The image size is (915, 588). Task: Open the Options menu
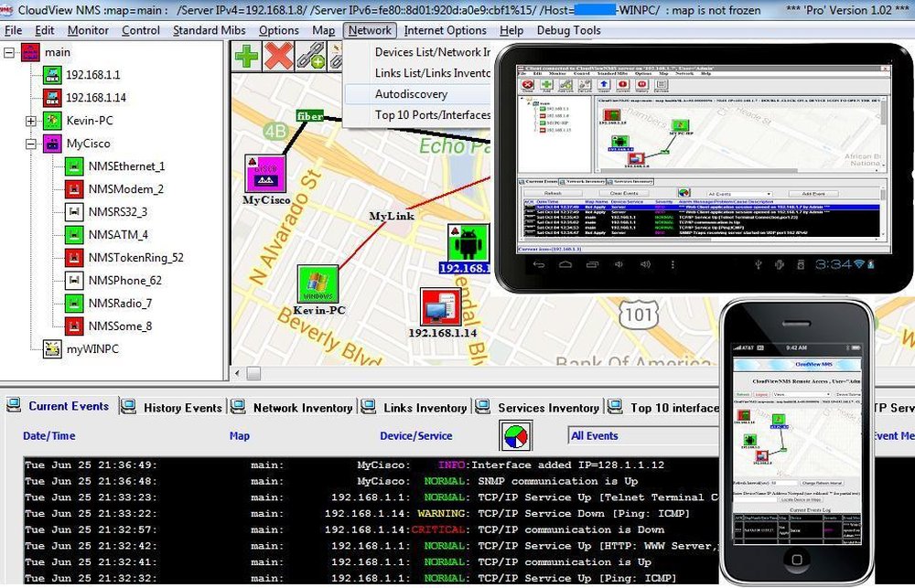pyautogui.click(x=279, y=30)
